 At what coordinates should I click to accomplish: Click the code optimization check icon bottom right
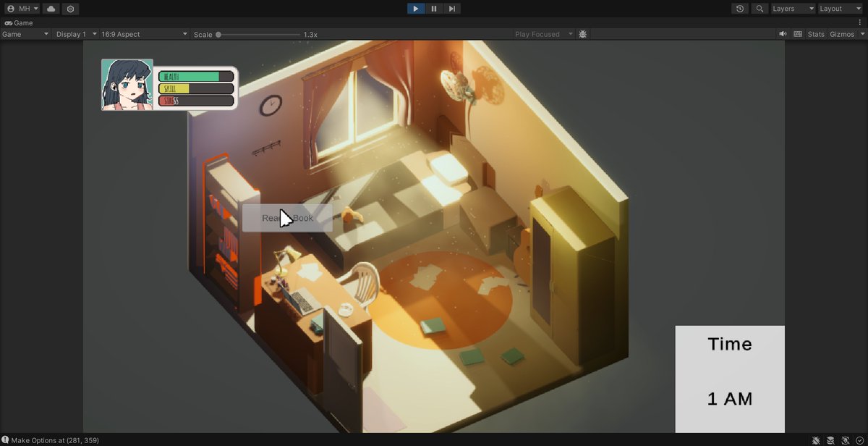point(860,439)
